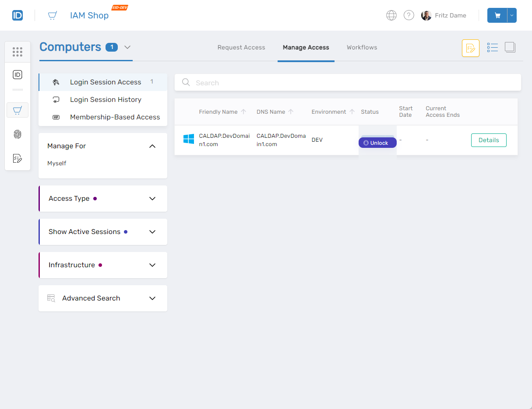
Task: Switch to list view using the list icon
Action: [492, 47]
